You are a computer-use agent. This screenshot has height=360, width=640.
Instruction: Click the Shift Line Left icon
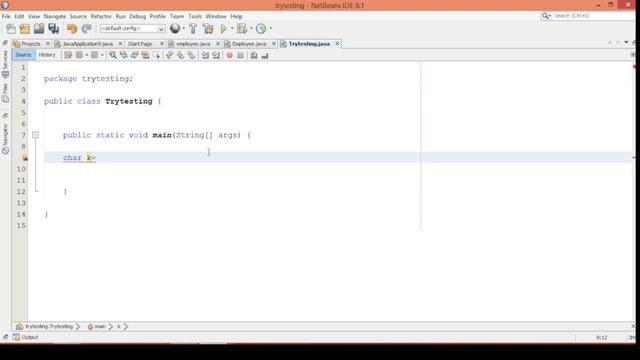(x=205, y=55)
